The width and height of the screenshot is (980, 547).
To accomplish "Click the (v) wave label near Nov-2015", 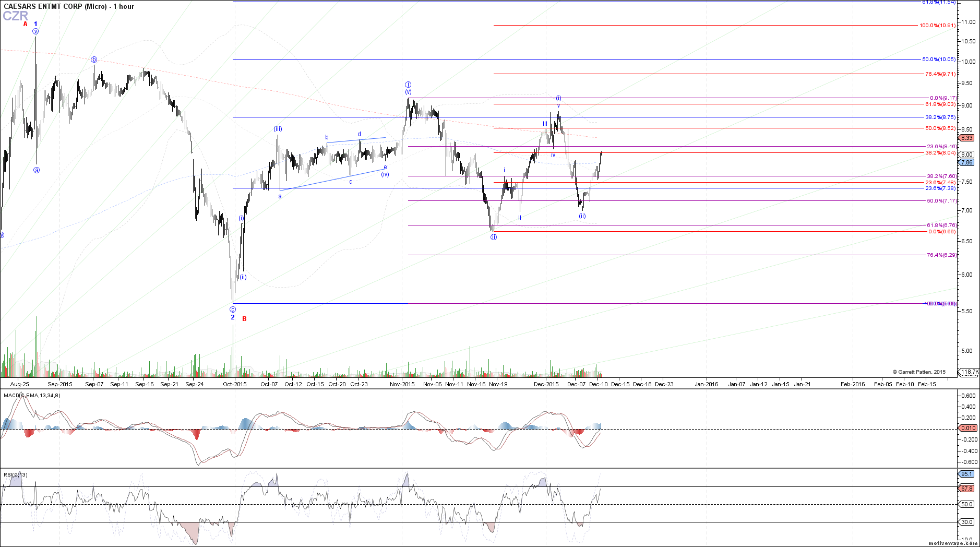I will 408,92.
